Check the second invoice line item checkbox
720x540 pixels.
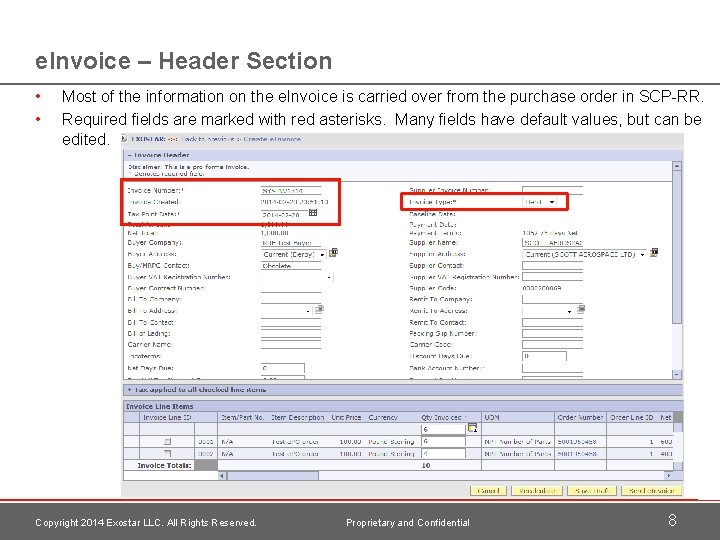(167, 453)
